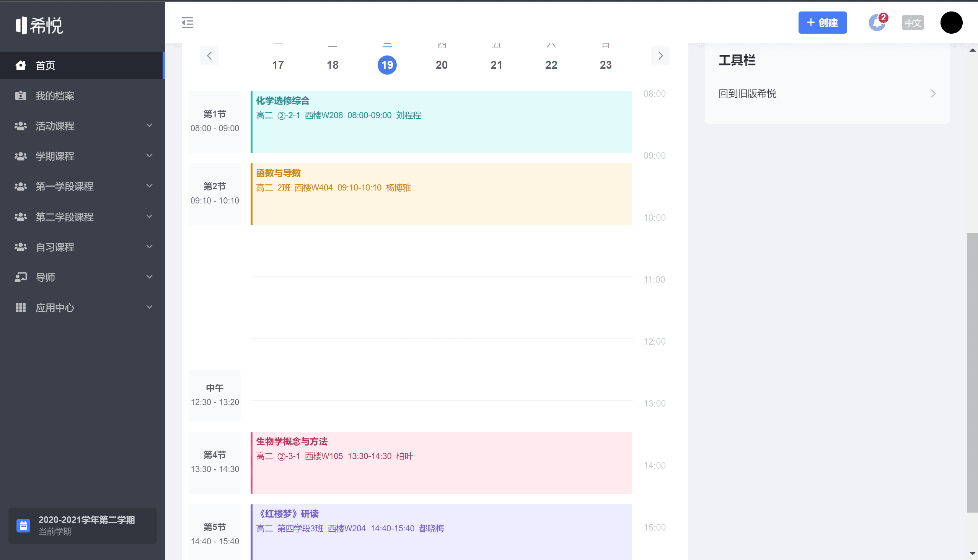
Task: Click the 第2节 09:10 - 10:10 period label
Action: 215,194
